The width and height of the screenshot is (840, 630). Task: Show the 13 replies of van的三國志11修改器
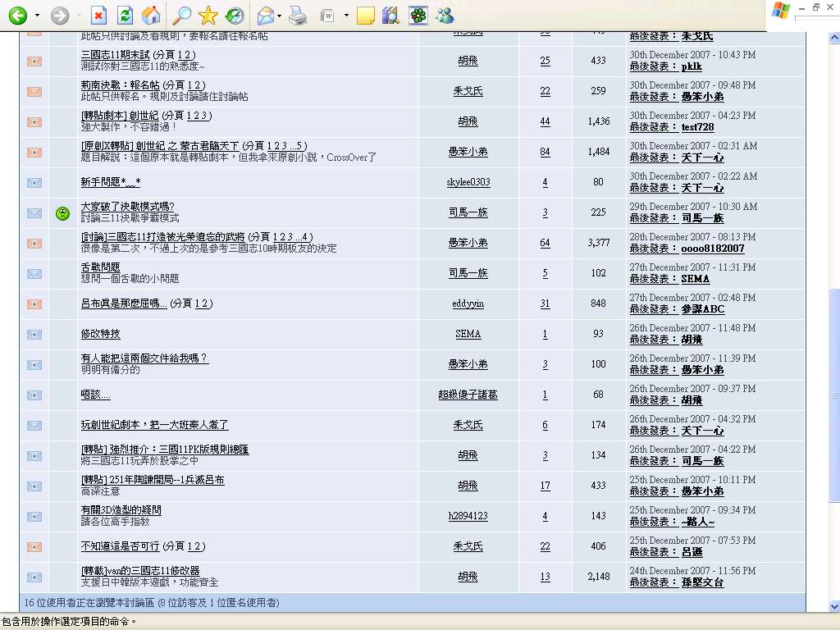[545, 577]
